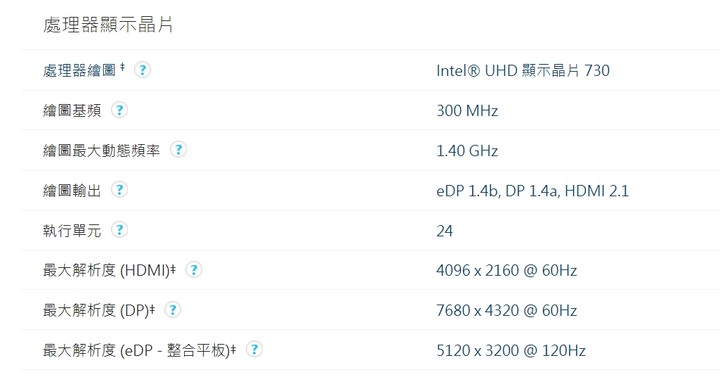Open the question mark next to 繪圖輸出
Screen dimensions: 720x377
(x=119, y=190)
